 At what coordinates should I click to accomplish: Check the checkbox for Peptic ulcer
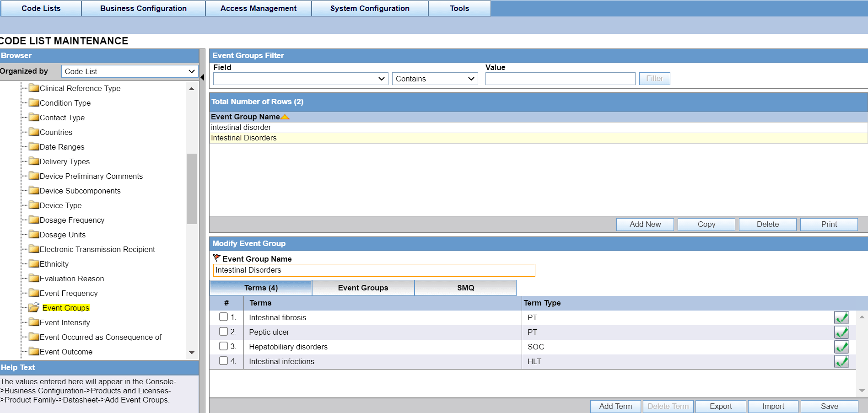point(224,331)
